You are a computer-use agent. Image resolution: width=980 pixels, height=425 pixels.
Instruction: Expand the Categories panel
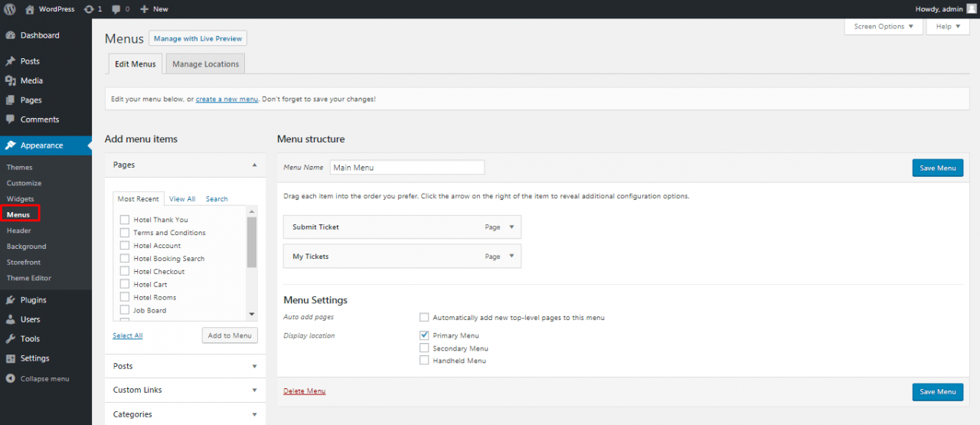click(x=254, y=414)
